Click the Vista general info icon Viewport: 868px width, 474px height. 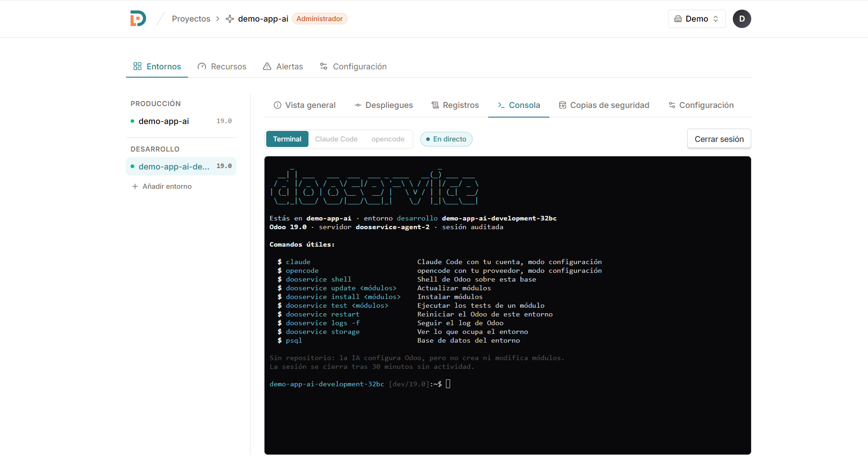tap(277, 105)
